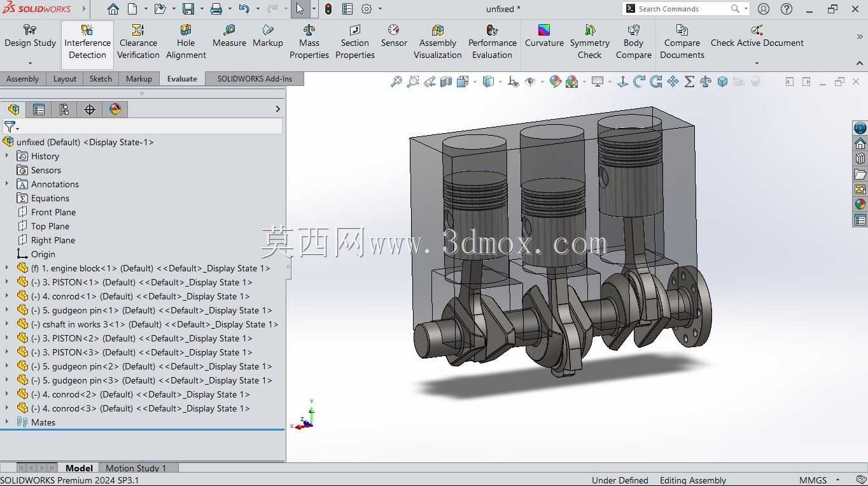Open the DimXpertManager panel tab
Screen dimensions: 868x486
point(90,110)
